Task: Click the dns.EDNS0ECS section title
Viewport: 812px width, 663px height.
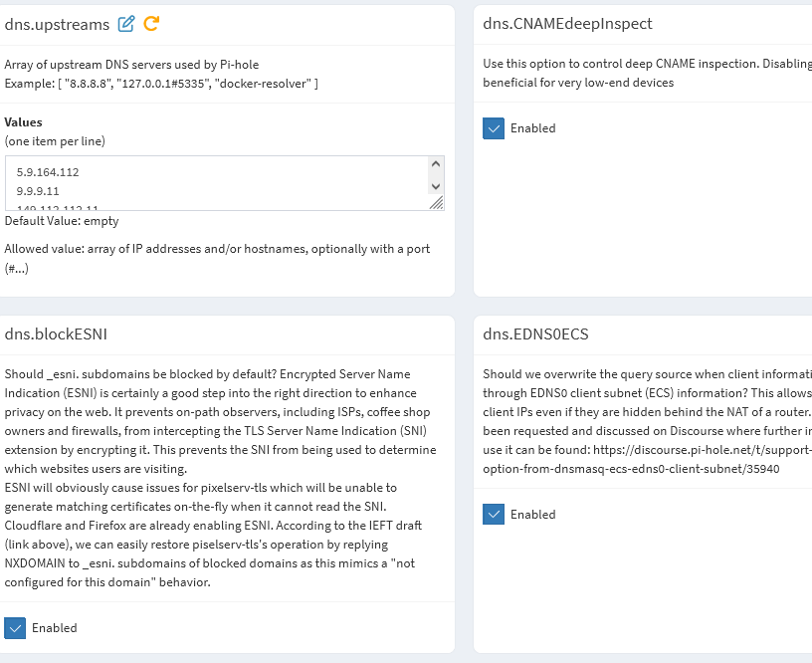Action: pyautogui.click(x=535, y=334)
